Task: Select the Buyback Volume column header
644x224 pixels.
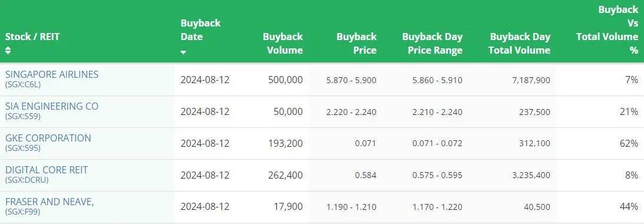Action: tap(283, 43)
